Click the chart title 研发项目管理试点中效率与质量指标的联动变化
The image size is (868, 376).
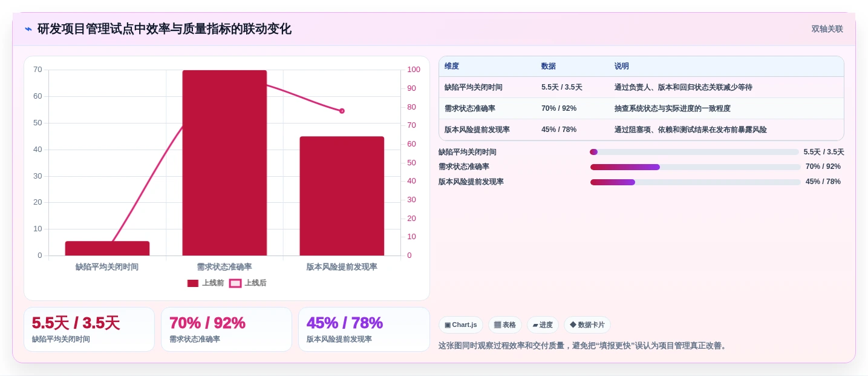(165, 28)
